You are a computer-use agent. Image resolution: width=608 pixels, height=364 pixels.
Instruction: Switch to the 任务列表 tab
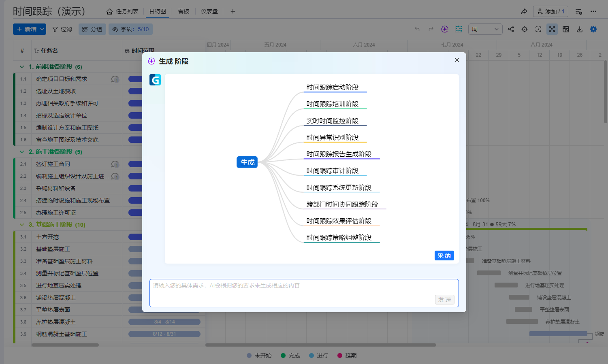(x=123, y=11)
